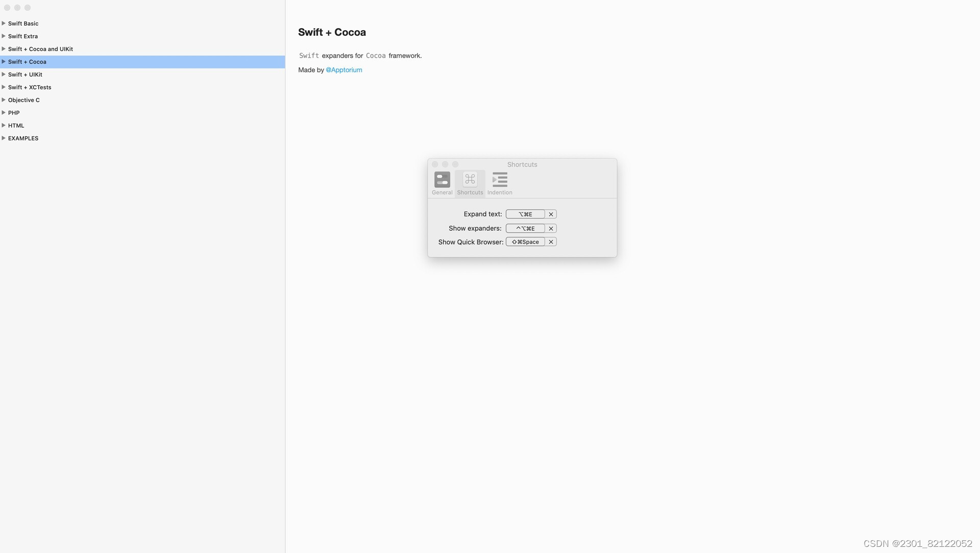The image size is (980, 553).
Task: Expand the EXAMPLES group
Action: 4,138
